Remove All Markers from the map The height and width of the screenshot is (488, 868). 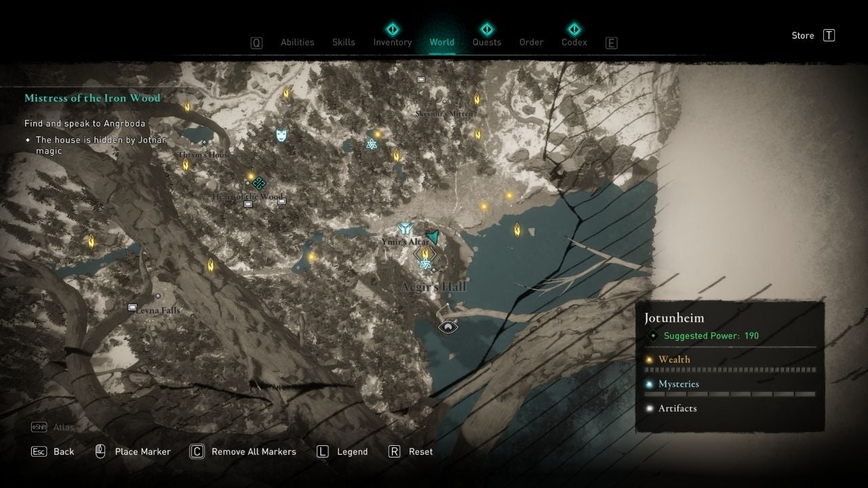(x=253, y=451)
